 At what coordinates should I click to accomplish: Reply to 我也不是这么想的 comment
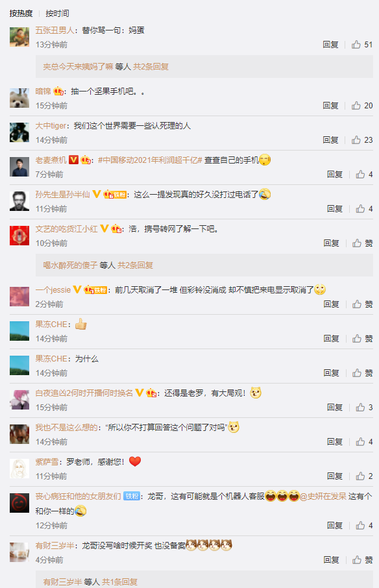(334, 442)
